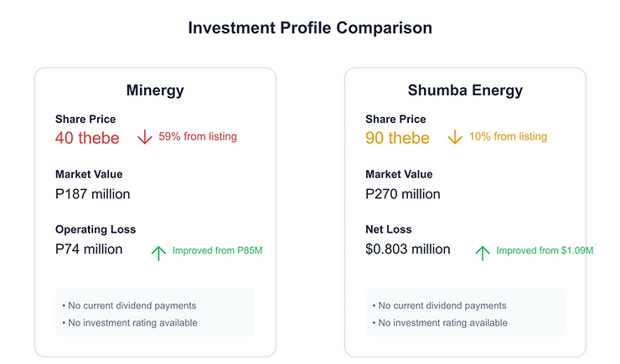This screenshot has width=620, height=364.
Task: Select the 40 thebe share price
Action: point(87,138)
